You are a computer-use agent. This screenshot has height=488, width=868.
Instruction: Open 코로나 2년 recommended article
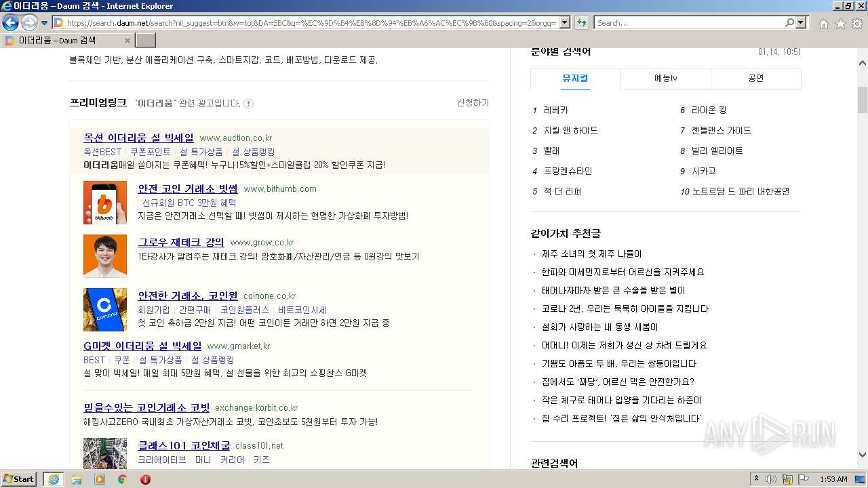tap(625, 309)
